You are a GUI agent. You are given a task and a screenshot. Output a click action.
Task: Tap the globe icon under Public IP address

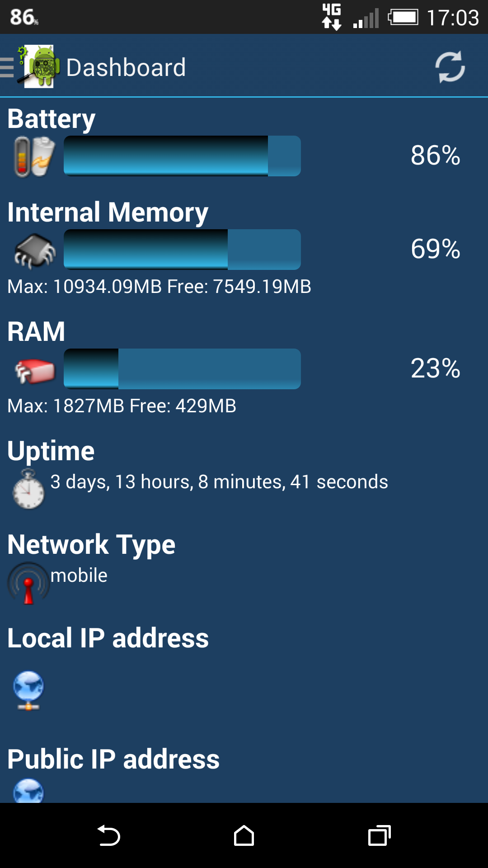click(28, 790)
